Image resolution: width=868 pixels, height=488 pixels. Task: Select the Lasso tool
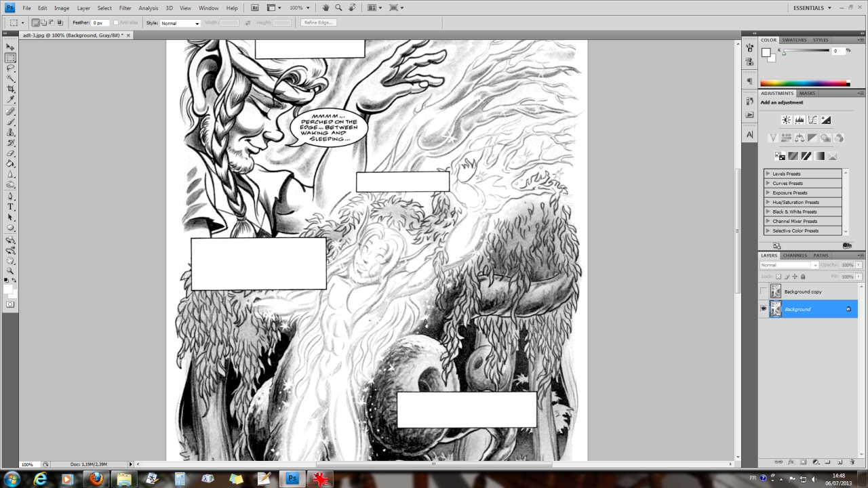(x=10, y=68)
